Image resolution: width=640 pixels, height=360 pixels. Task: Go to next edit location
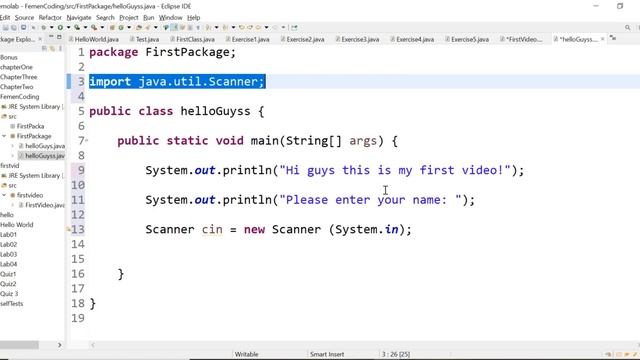pos(250,27)
